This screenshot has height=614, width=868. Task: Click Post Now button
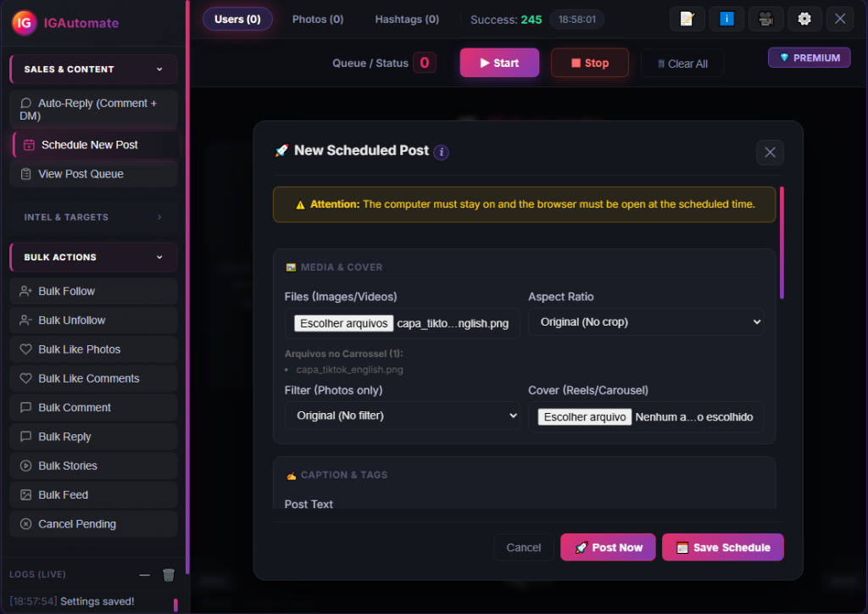pyautogui.click(x=608, y=548)
